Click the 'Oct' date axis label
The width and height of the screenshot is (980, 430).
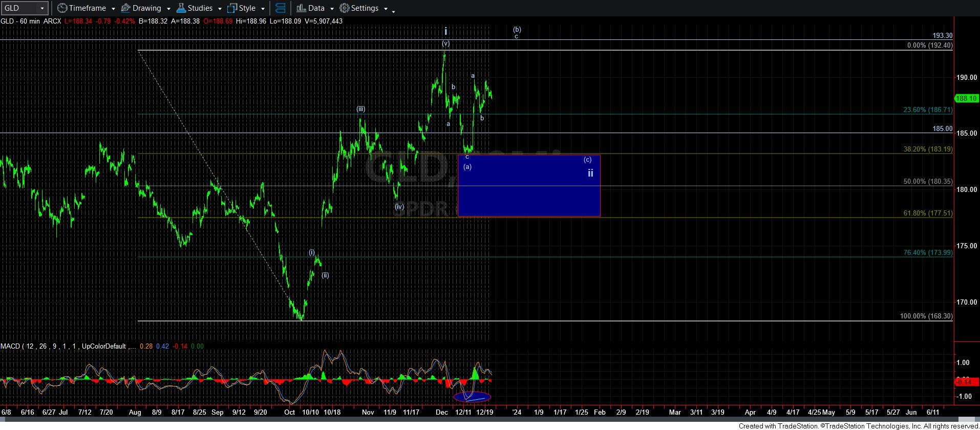coord(289,412)
